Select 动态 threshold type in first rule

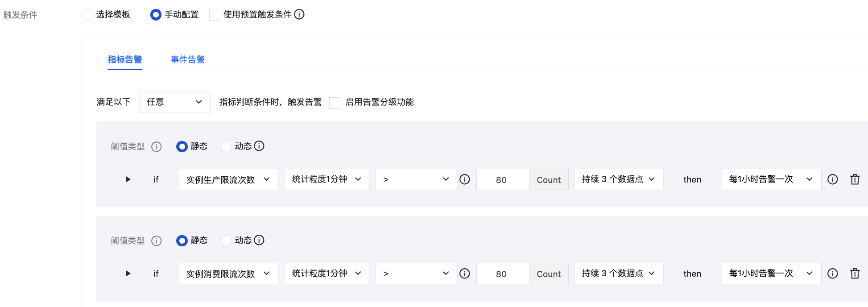(x=227, y=146)
